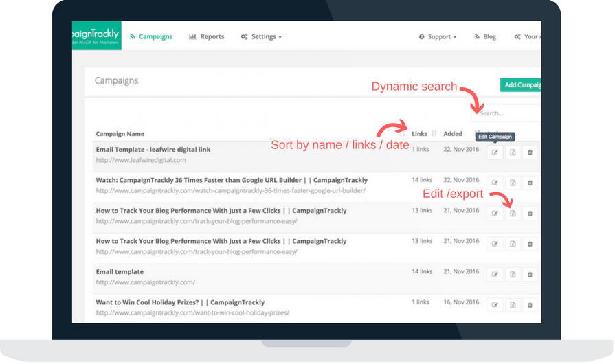
Task: Click the CampaignTrackly logo
Action: [x=96, y=36]
